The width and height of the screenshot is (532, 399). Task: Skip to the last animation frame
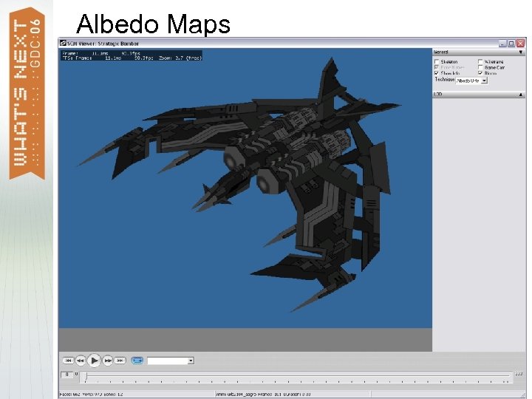coord(120,361)
